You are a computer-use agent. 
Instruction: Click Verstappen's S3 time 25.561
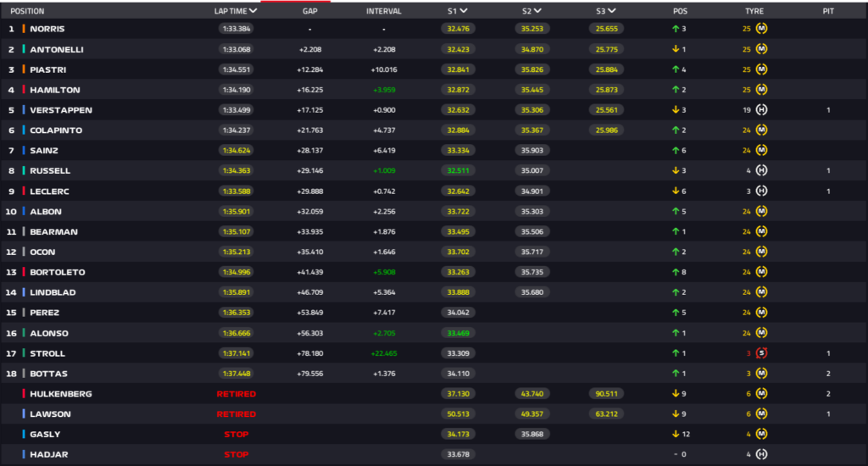click(x=606, y=110)
